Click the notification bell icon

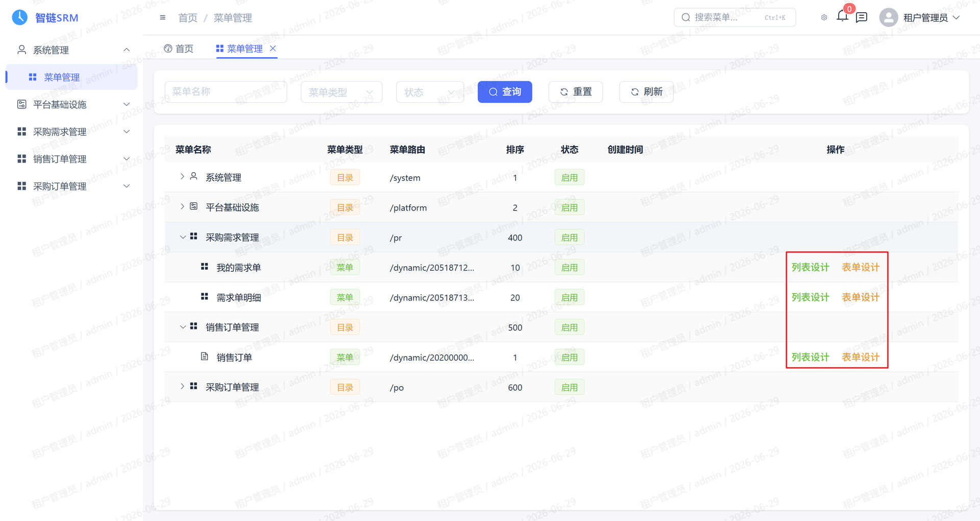[842, 16]
